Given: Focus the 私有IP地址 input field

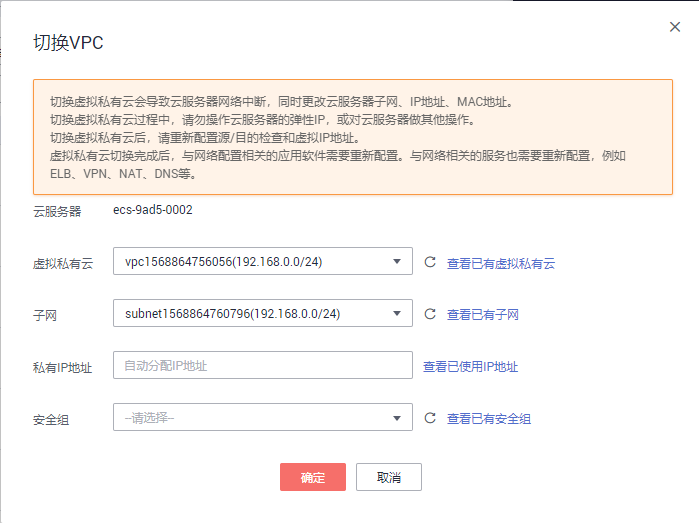Looking at the screenshot, I should [263, 365].
